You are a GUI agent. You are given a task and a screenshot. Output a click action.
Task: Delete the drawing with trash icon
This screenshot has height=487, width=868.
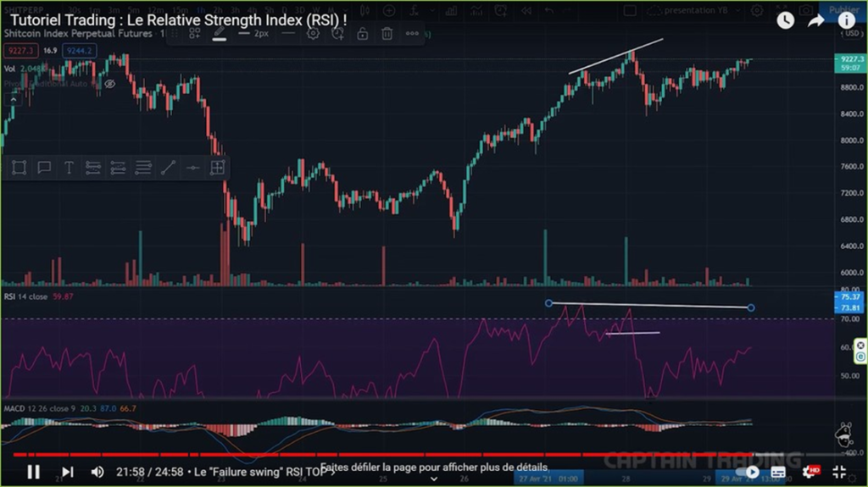click(x=387, y=34)
